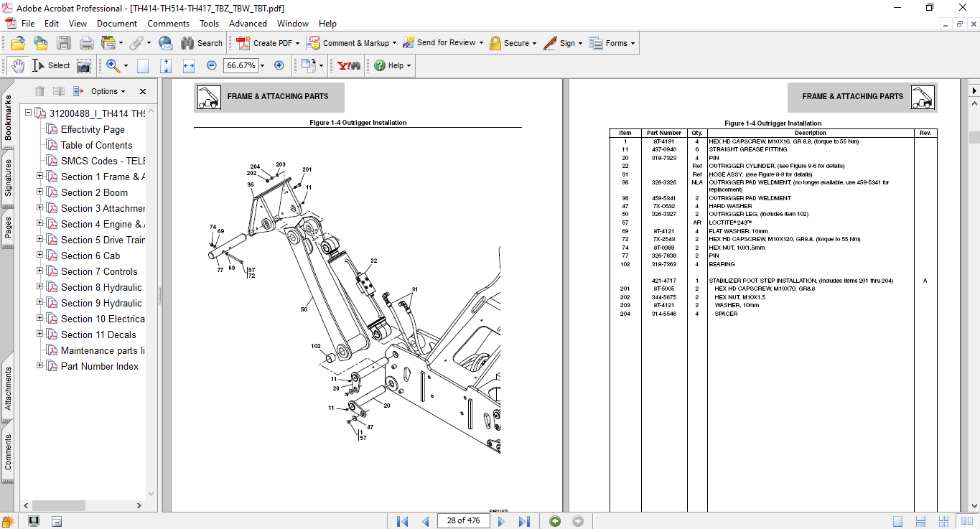
Task: Expand the Section 2 Boom bookmark
Action: coord(40,192)
